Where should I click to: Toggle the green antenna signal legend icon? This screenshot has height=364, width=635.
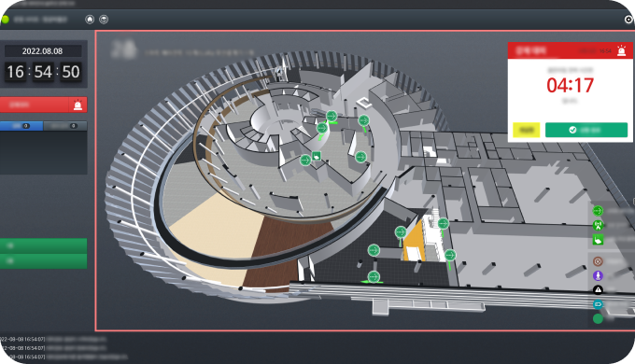tap(598, 225)
